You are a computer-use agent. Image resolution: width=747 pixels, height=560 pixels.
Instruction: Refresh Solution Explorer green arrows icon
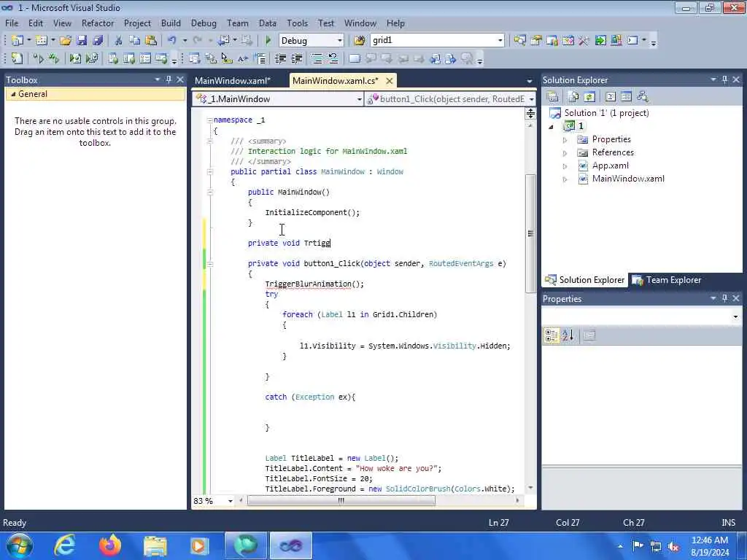pos(589,97)
